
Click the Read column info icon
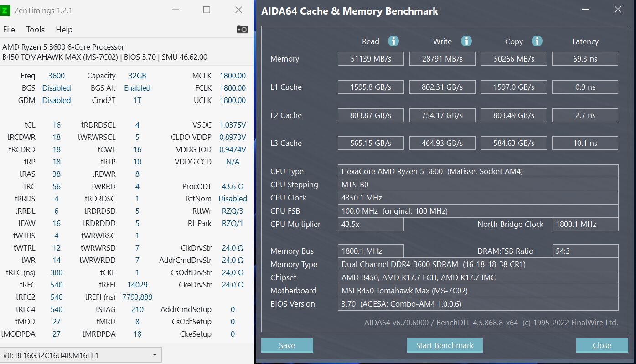coord(393,41)
